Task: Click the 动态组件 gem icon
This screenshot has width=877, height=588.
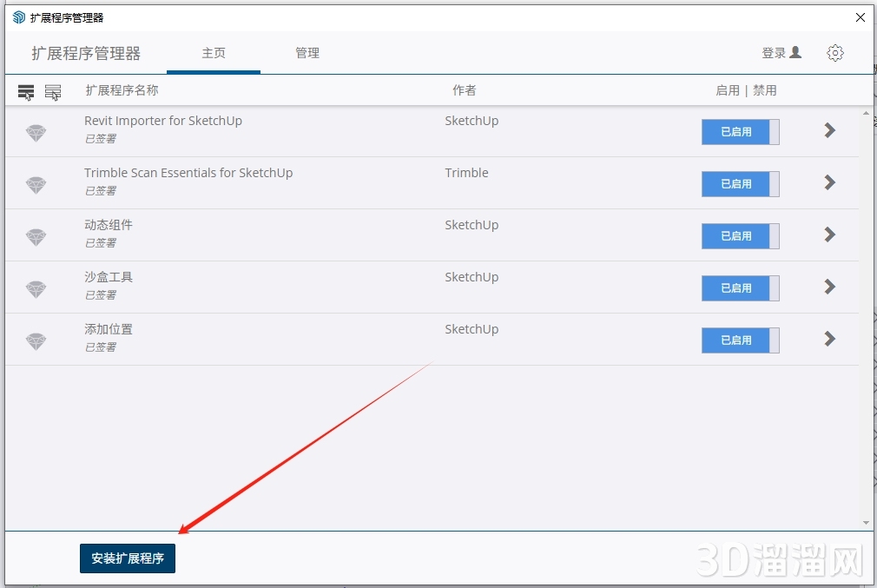Action: point(36,237)
